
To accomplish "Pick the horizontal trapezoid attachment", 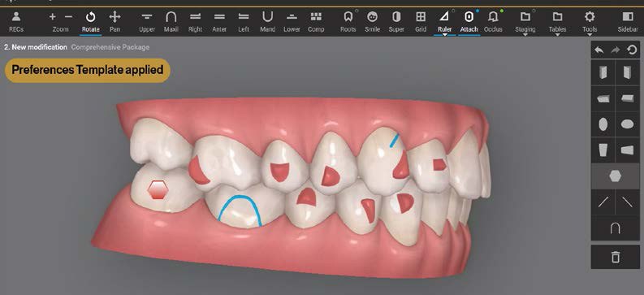I will point(627,150).
